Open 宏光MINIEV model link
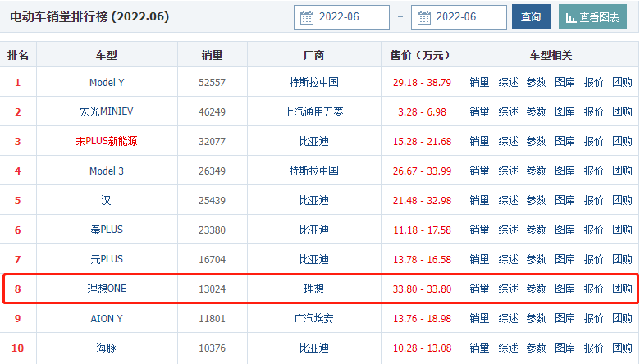Screen dimensions: 640x364 [x=107, y=111]
